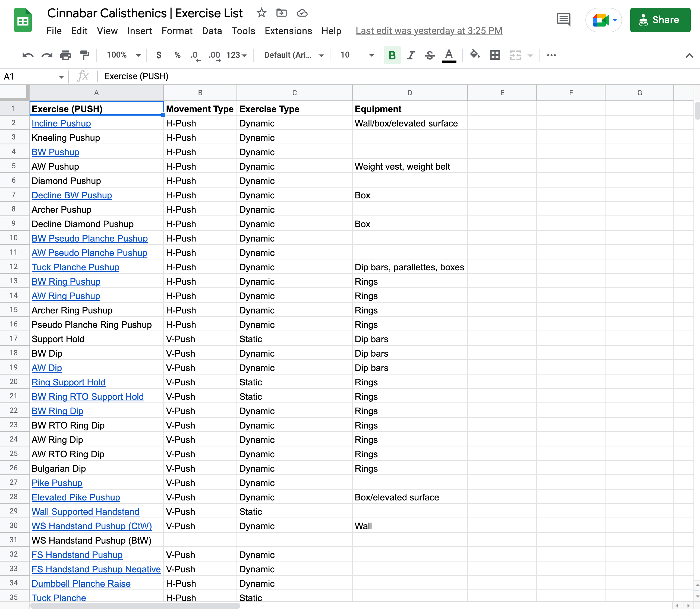The width and height of the screenshot is (700, 609).
Task: Open comment history icon
Action: 563,20
